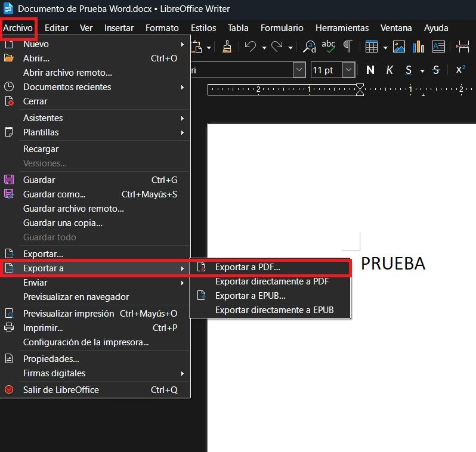Open the Paste options dropdown arrow
This screenshot has height=452, width=476.
coord(209,48)
